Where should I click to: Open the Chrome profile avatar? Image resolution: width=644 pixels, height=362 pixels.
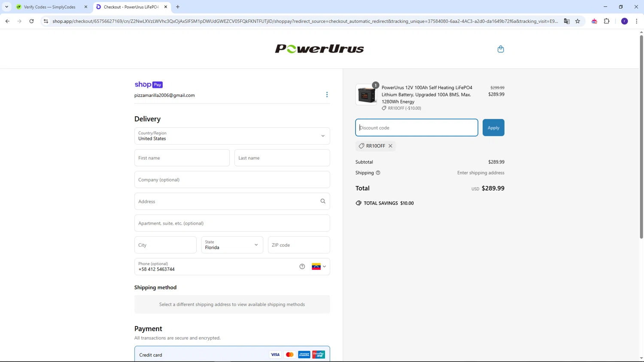(x=625, y=21)
